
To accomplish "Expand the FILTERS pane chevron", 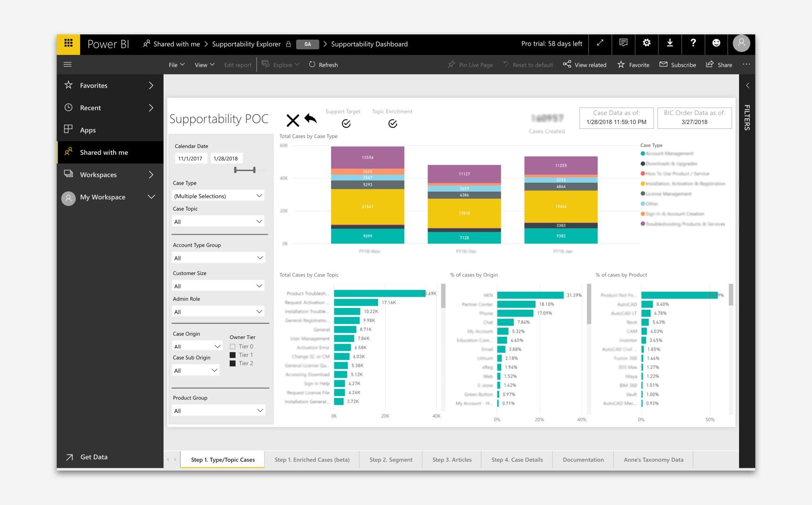I will [x=747, y=86].
